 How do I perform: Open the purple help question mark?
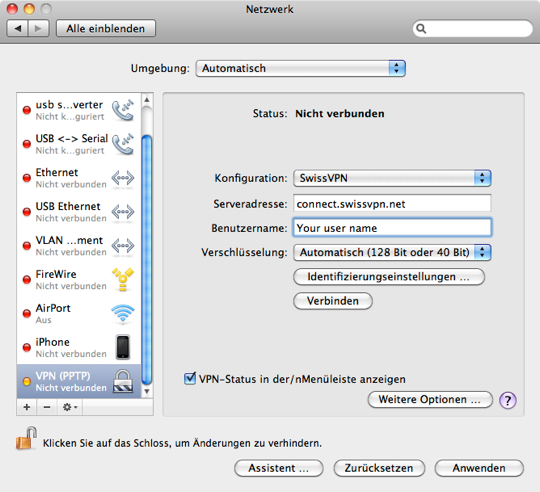tap(508, 400)
